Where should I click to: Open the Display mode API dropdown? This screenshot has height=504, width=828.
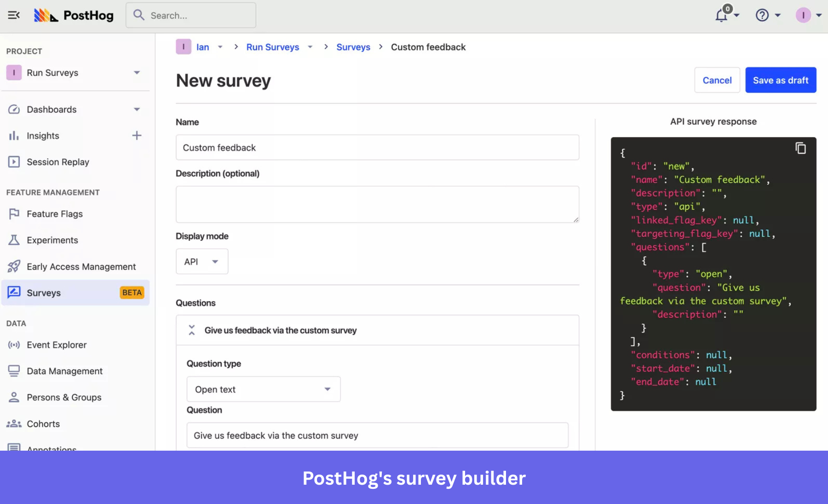202,262
